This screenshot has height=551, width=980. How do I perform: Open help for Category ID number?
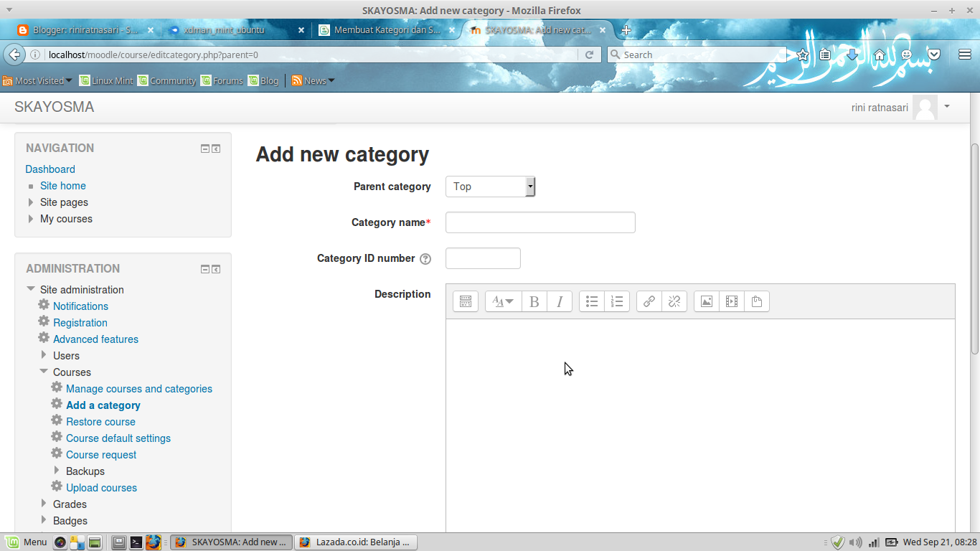coord(425,259)
